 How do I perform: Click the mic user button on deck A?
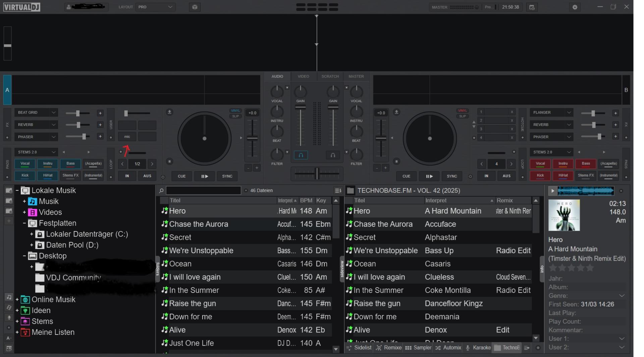(127, 137)
